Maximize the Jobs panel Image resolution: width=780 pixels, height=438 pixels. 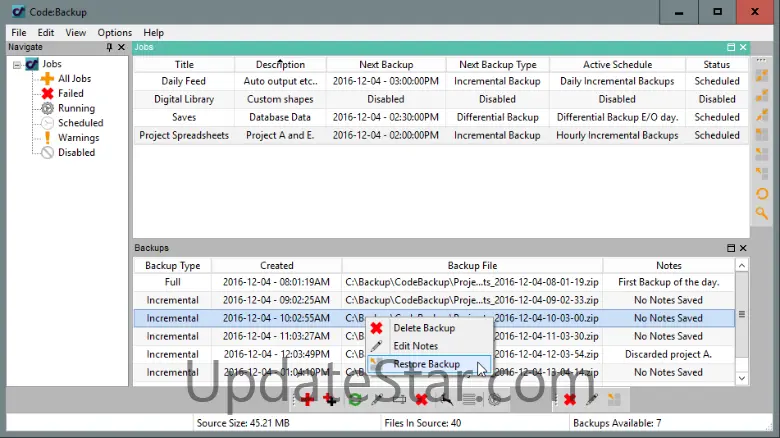(731, 47)
